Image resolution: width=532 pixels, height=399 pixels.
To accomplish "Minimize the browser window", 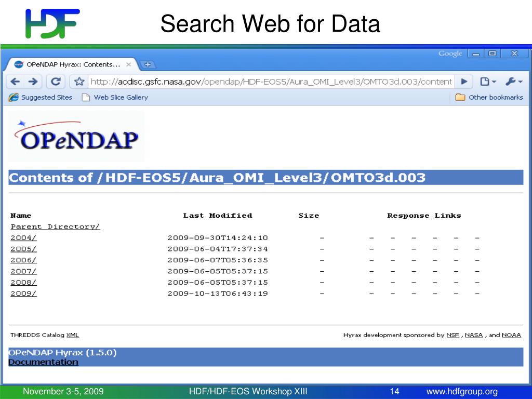I will point(476,54).
